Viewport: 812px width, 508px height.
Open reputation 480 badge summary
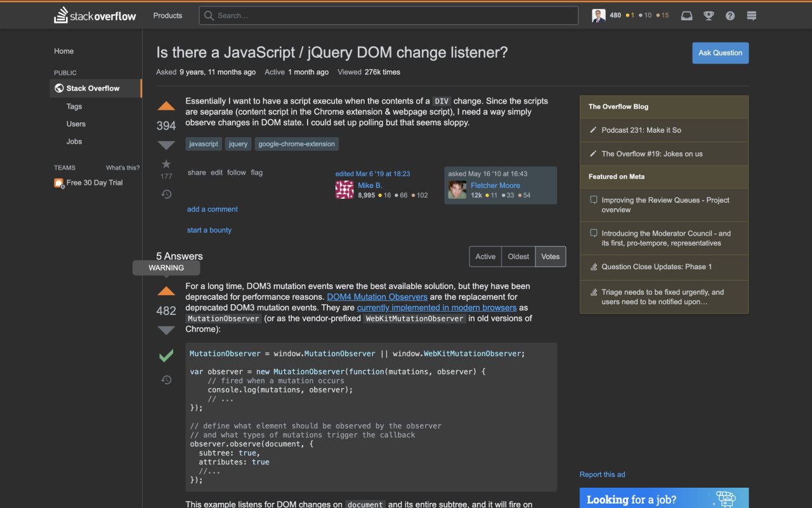[616, 15]
